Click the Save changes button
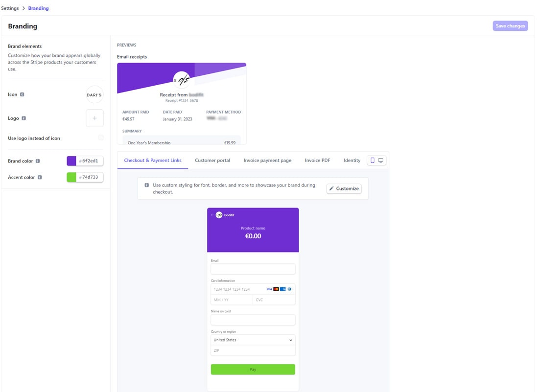Viewport: 537px width, 392px height. pos(510,26)
